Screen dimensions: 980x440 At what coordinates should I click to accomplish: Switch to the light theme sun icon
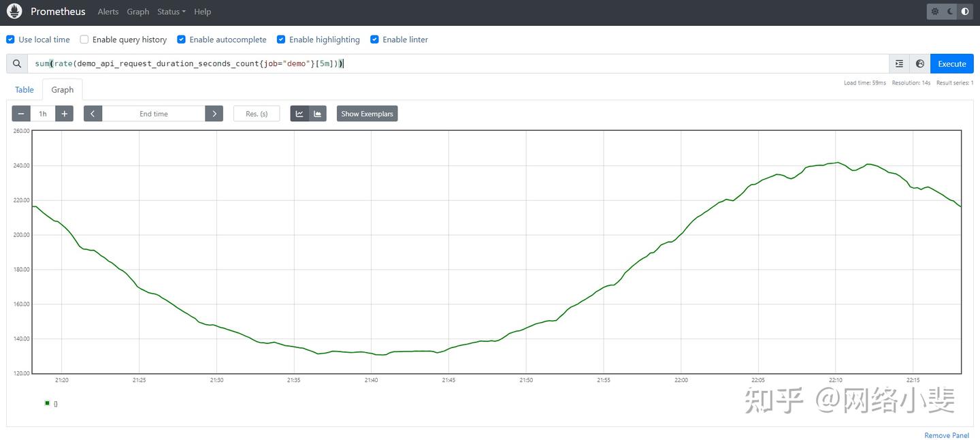click(935, 12)
